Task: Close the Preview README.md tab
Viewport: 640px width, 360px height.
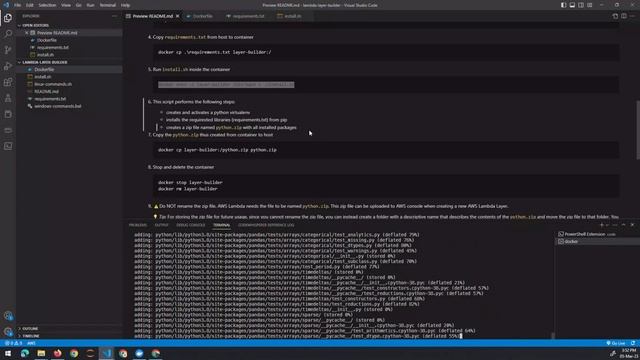Action: [178, 16]
